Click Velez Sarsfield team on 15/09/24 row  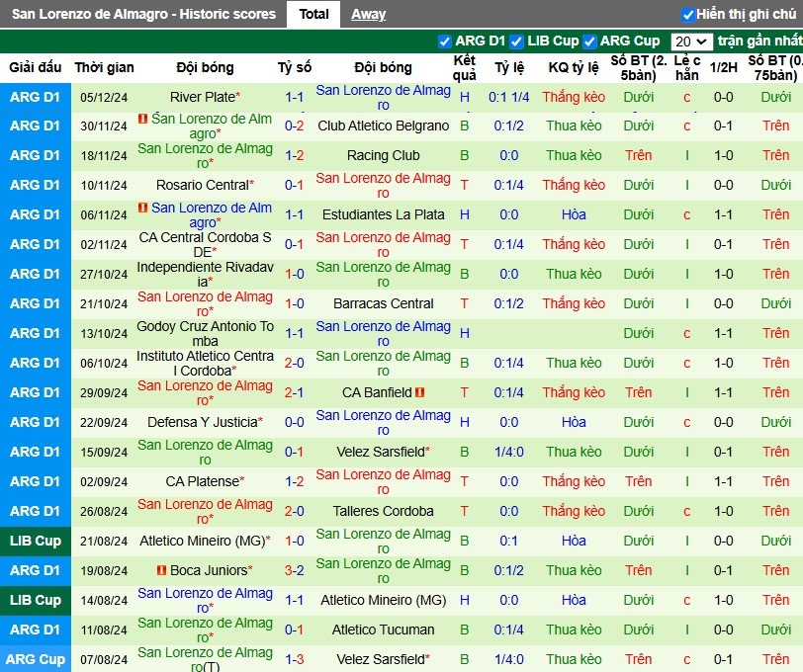[x=383, y=452]
